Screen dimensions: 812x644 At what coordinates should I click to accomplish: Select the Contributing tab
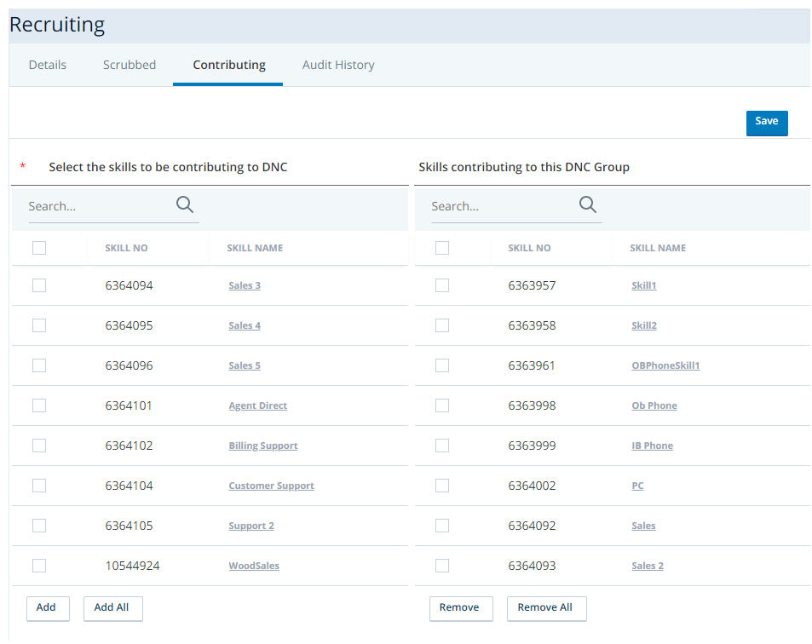pyautogui.click(x=229, y=65)
